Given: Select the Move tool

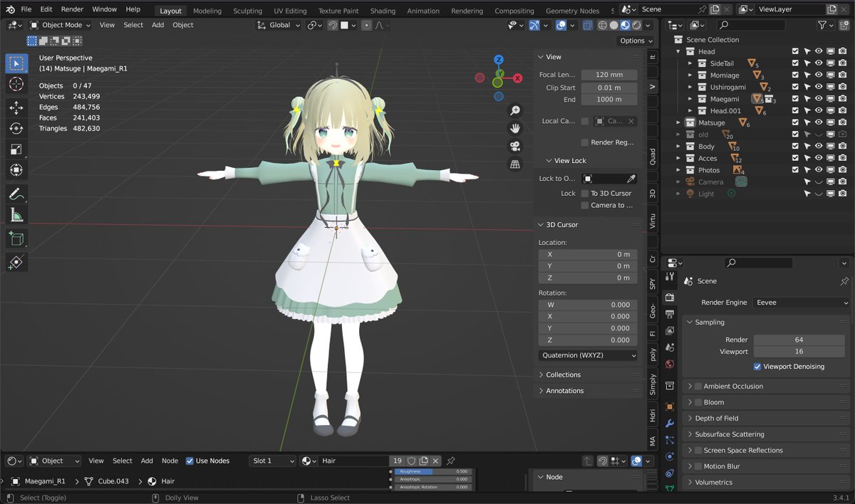Looking at the screenshot, I should (16, 107).
